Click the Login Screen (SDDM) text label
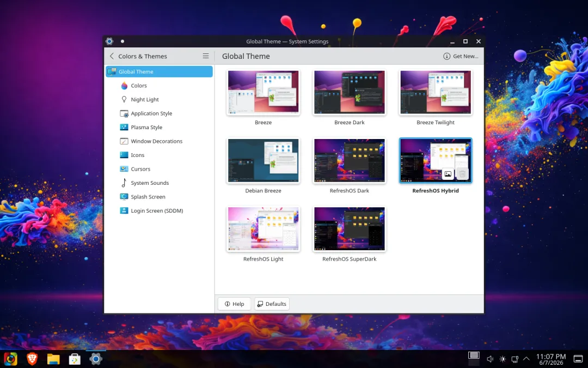Image resolution: width=588 pixels, height=368 pixels. (x=157, y=210)
